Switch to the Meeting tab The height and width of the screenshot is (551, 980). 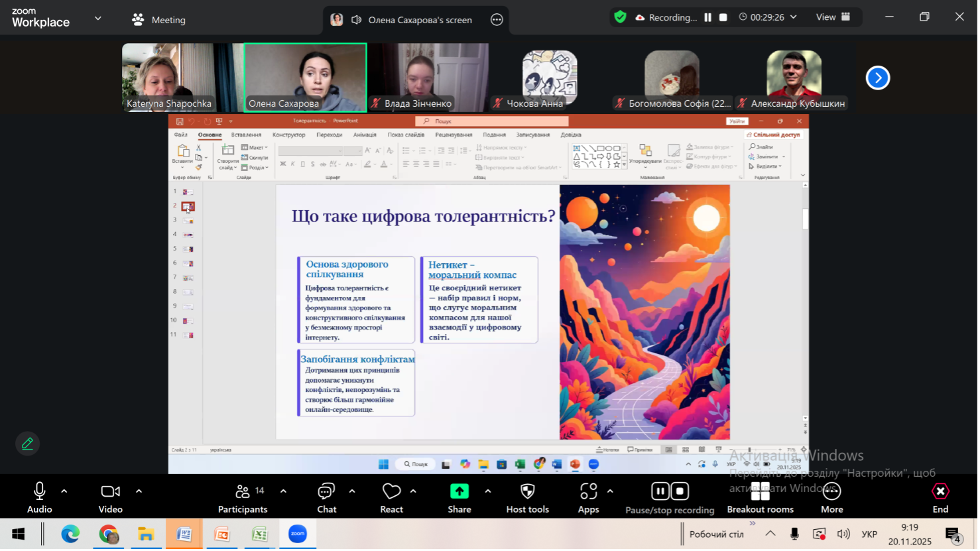pos(159,20)
